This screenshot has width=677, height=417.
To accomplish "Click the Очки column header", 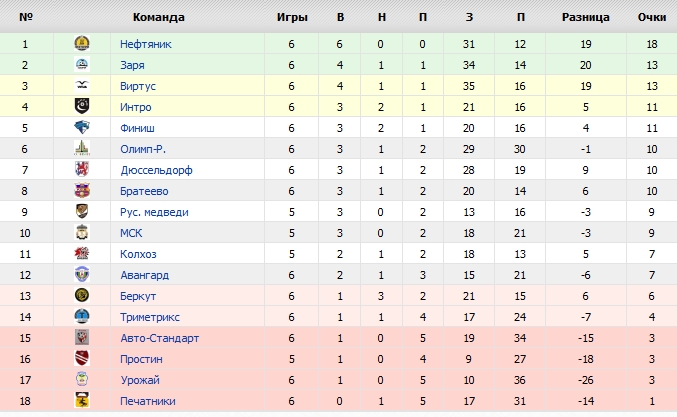I will [651, 18].
